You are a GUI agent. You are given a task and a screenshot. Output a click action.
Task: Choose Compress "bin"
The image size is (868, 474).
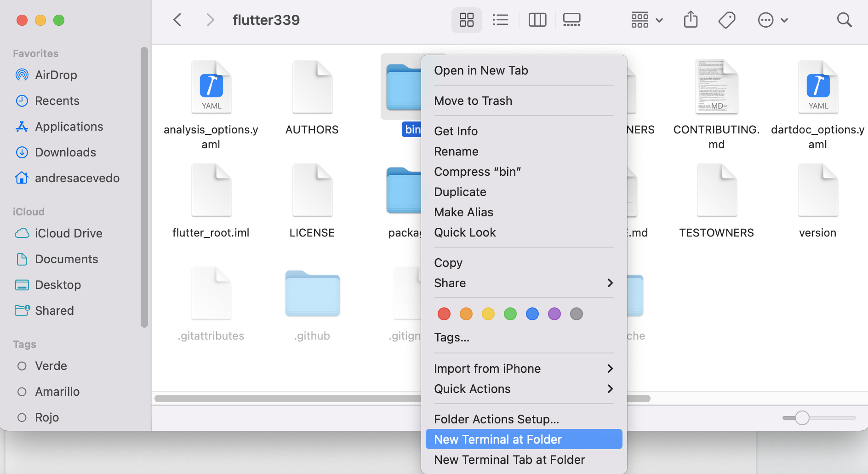[x=524, y=172]
